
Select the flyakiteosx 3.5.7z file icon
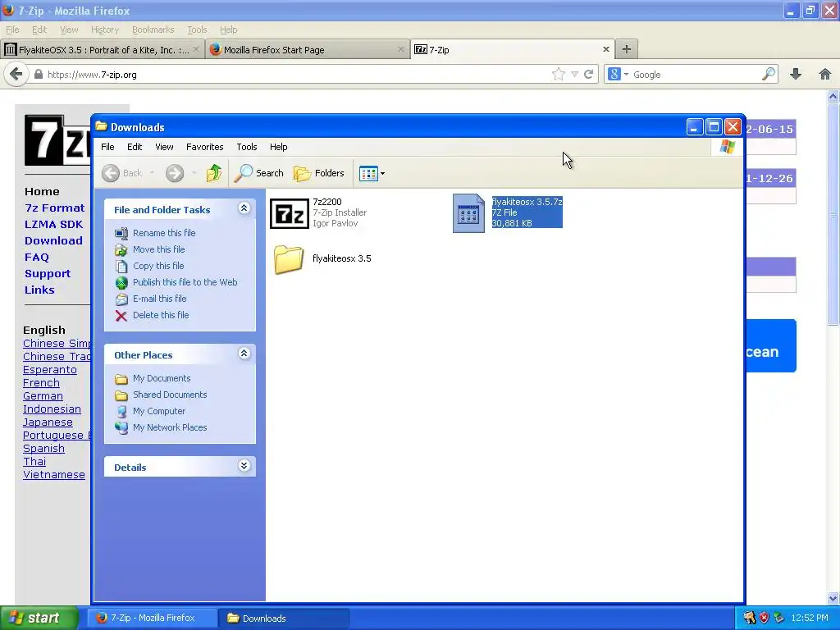[468, 213]
